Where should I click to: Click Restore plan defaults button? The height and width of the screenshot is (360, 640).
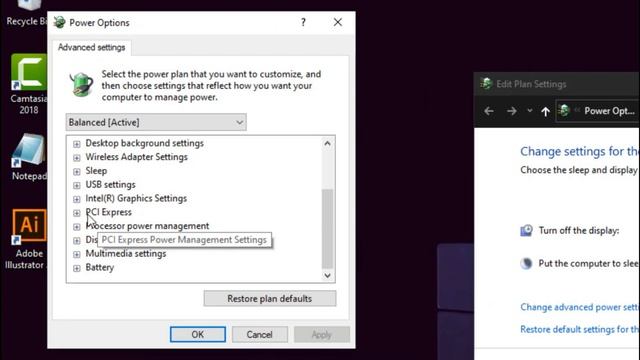270,299
